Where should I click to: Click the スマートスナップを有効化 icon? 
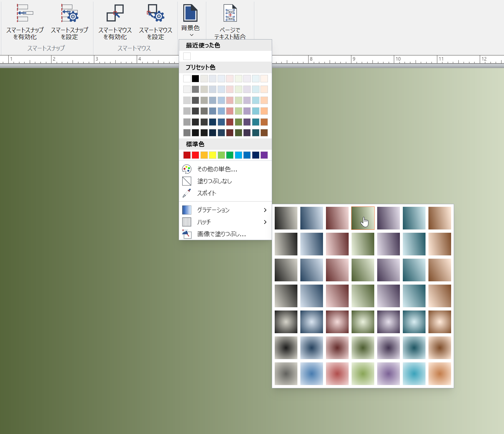pos(25,13)
